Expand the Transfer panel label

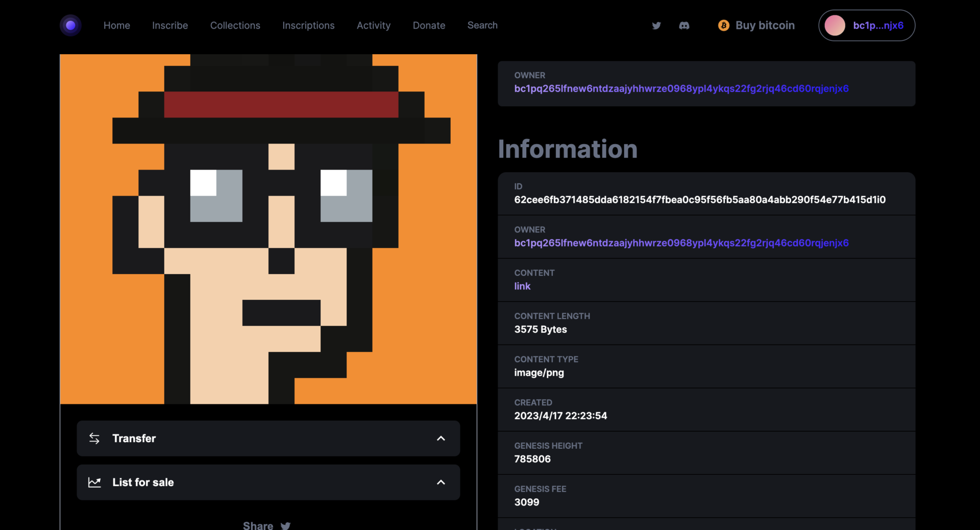click(134, 438)
